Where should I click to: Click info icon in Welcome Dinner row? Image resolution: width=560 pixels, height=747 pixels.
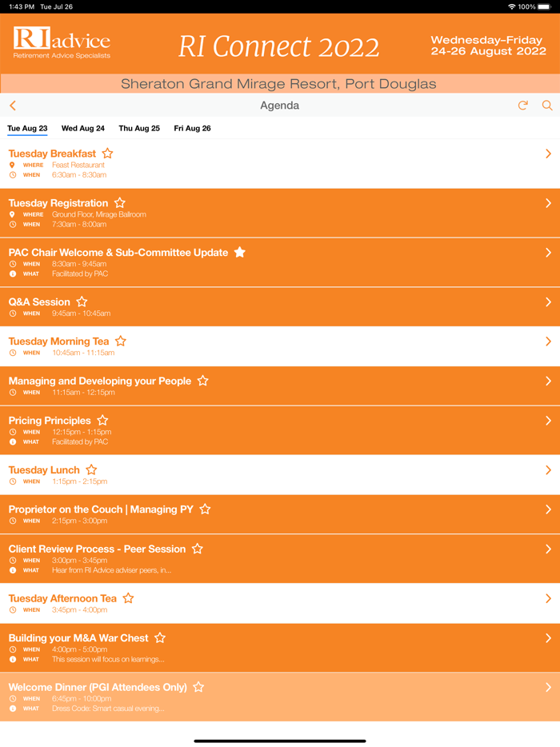(x=13, y=709)
